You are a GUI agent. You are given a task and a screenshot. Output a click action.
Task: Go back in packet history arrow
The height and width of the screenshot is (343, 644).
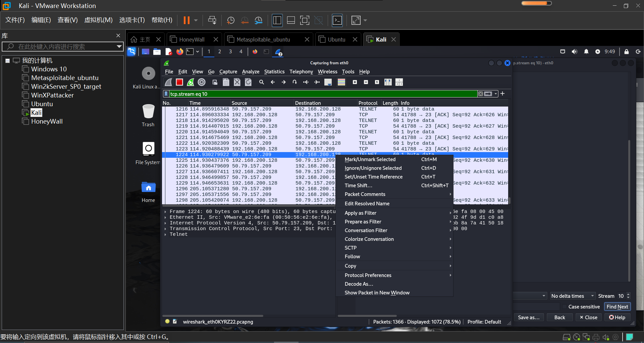273,82
